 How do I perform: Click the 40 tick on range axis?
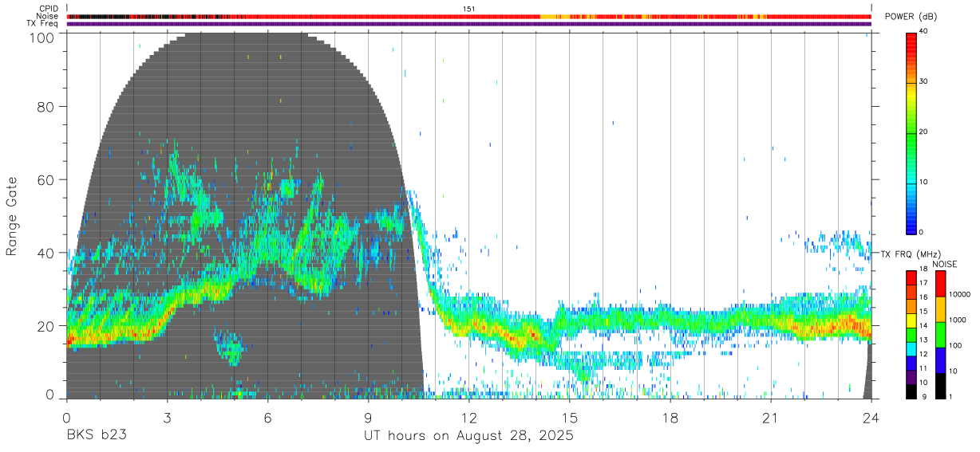tap(45, 253)
